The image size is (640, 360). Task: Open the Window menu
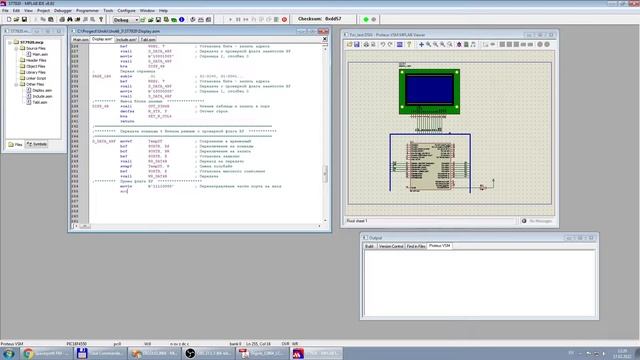(x=147, y=11)
